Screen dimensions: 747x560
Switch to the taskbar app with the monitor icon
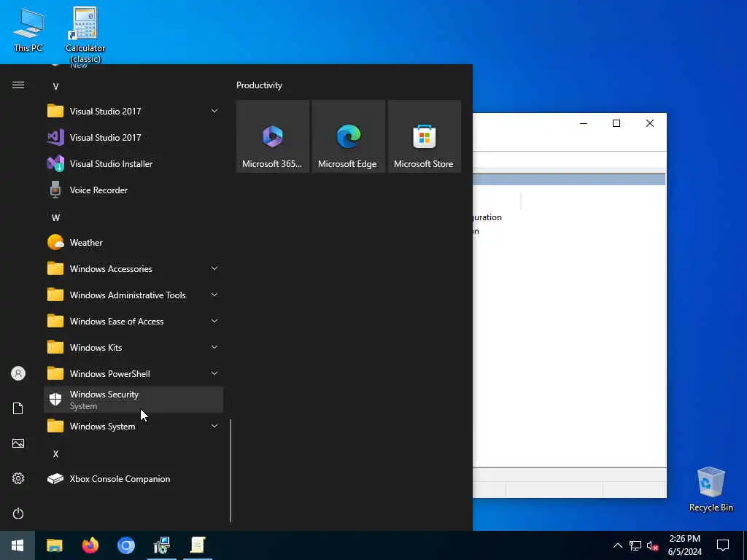(162, 545)
